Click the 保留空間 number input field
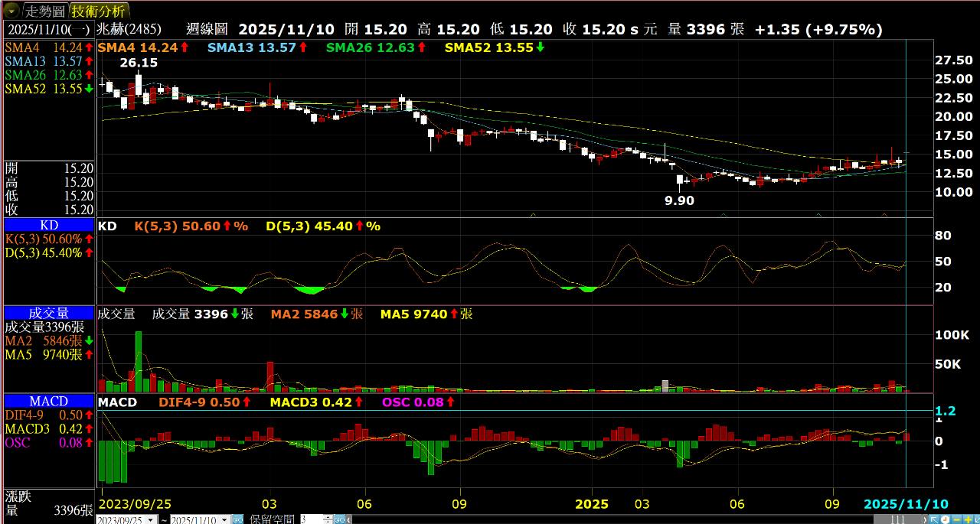The height and width of the screenshot is (524, 980). 312,520
